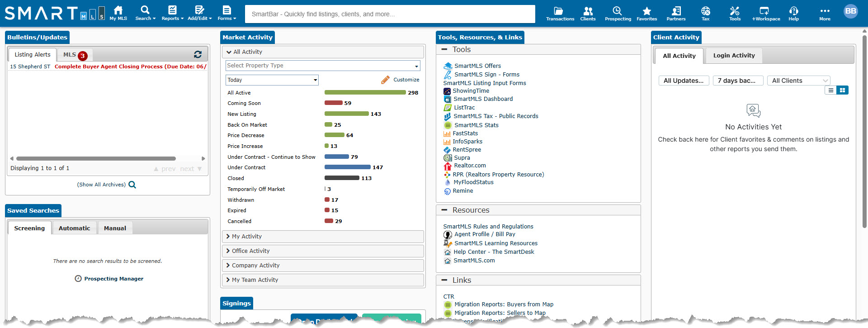This screenshot has width=868, height=328.
Task: Select the Automatic tab
Action: [x=75, y=228]
